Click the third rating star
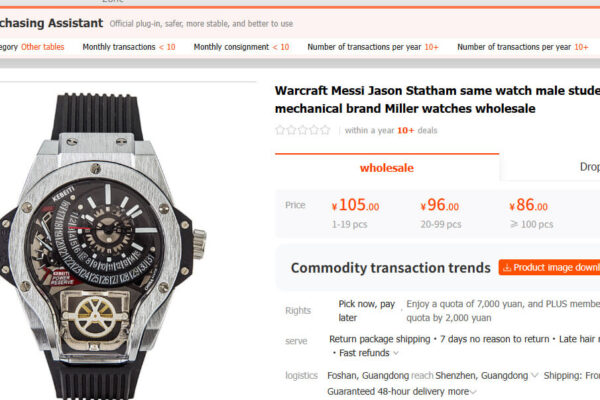The image size is (600, 400). (x=303, y=130)
